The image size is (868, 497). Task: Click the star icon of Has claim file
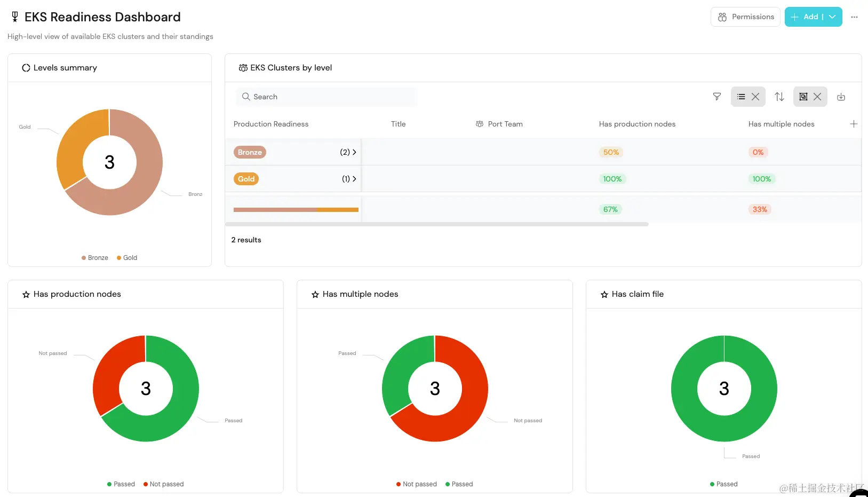tap(604, 295)
